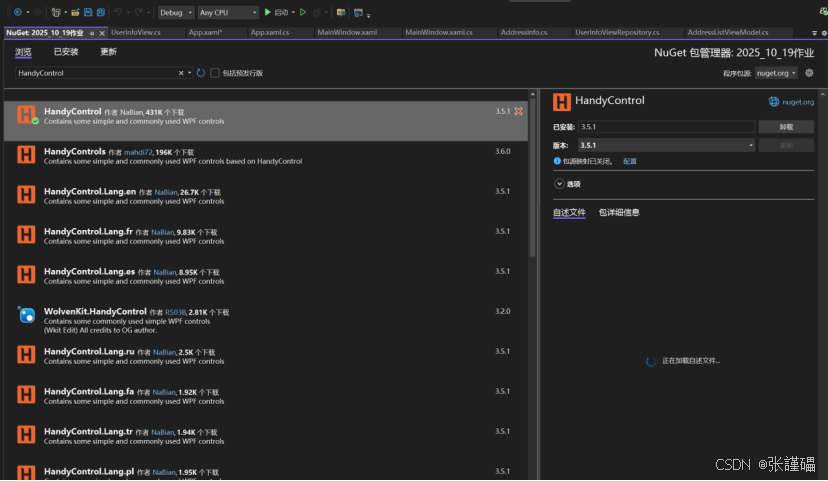Toggle the 包括预发行版 checkbox
Screen dimensions: 828x481
click(x=214, y=73)
